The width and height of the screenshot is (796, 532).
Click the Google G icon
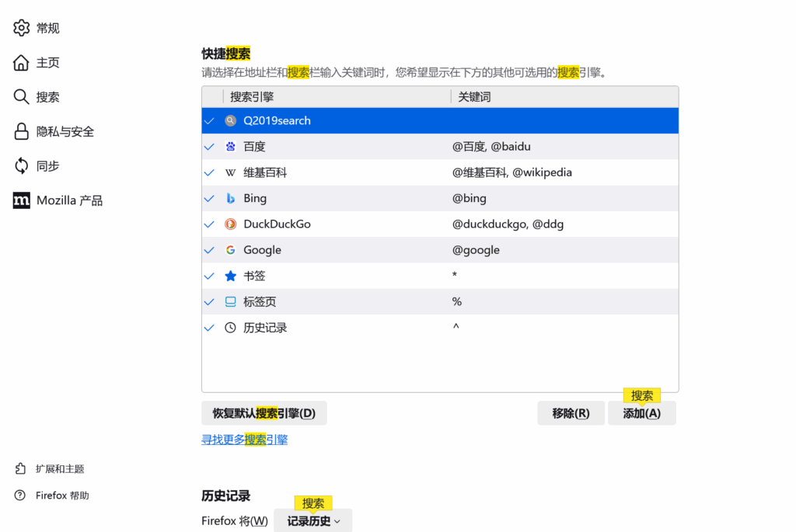click(230, 250)
